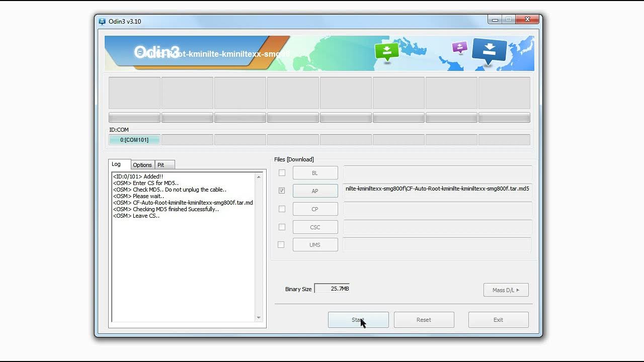644x362 pixels.
Task: Click the CP file path field
Action: pyautogui.click(x=438, y=209)
